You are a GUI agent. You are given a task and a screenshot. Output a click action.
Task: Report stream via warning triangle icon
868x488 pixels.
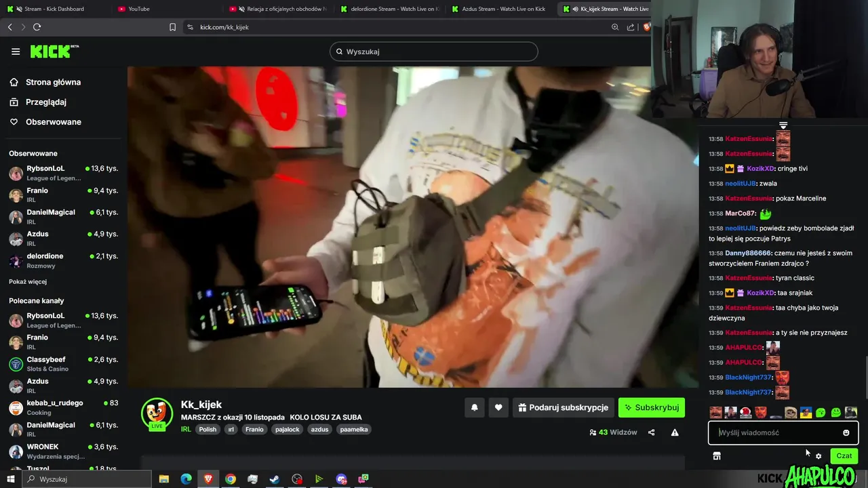[675, 432]
